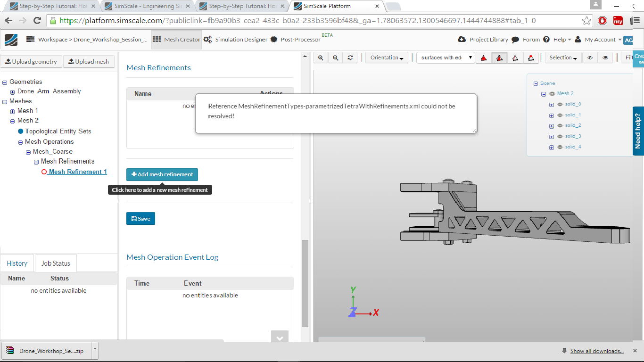
Task: Collapse the Geometries tree node
Action: click(x=5, y=82)
